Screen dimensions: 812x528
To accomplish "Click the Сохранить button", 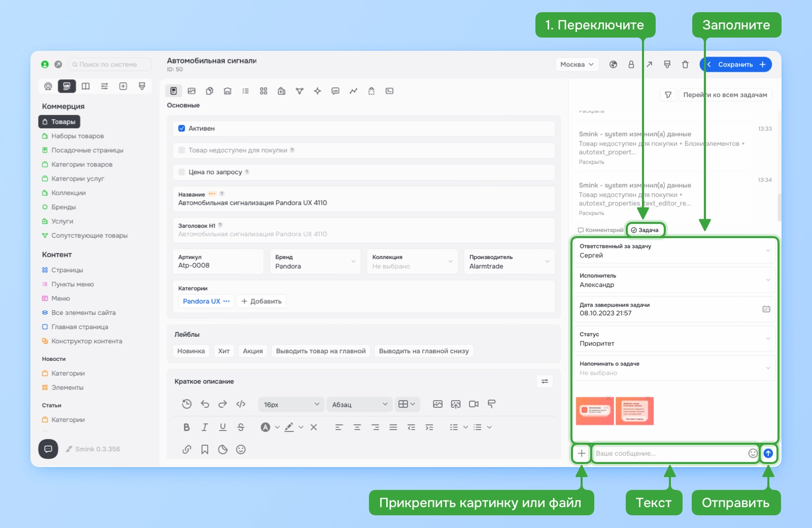I will [x=735, y=64].
